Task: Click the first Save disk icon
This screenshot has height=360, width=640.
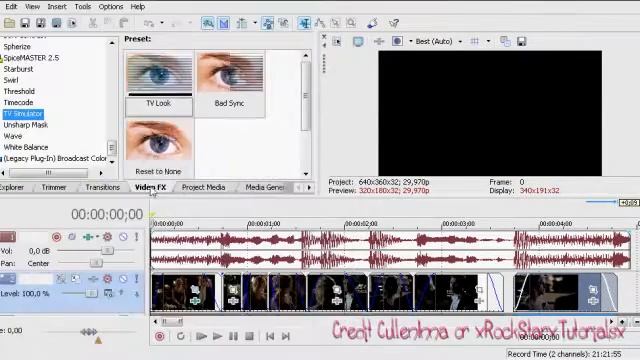Action: 25,23
